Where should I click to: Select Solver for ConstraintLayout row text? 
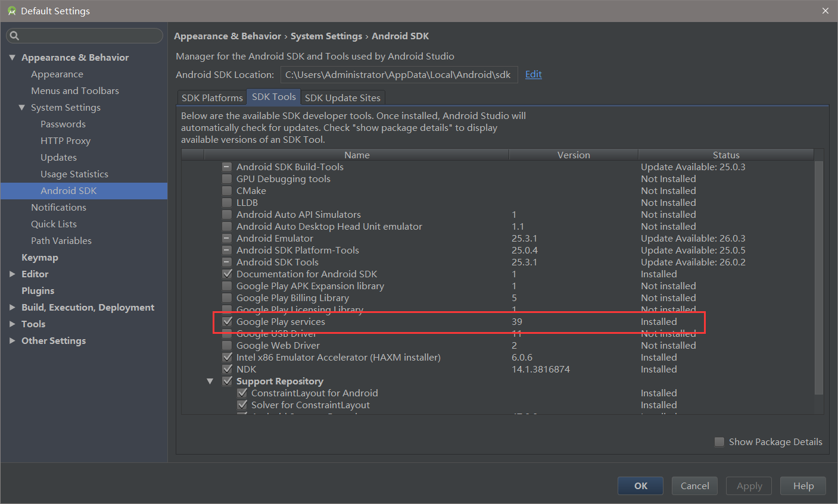310,405
